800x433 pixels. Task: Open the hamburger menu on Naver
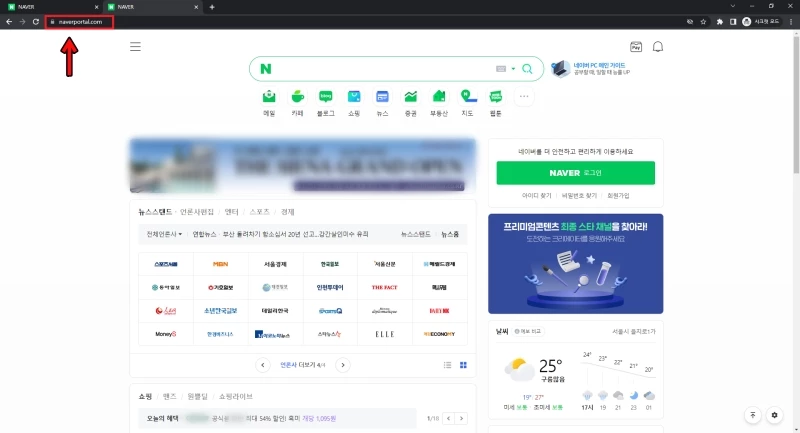pyautogui.click(x=135, y=47)
